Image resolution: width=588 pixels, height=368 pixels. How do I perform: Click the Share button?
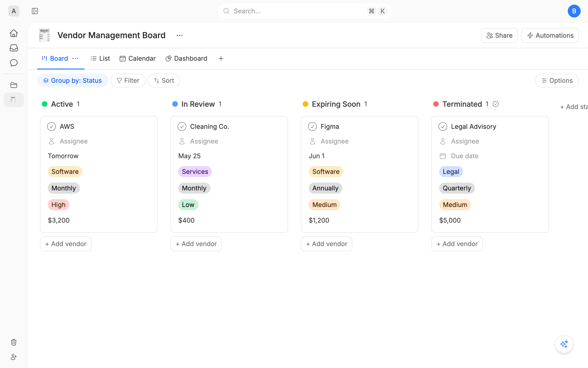click(499, 35)
